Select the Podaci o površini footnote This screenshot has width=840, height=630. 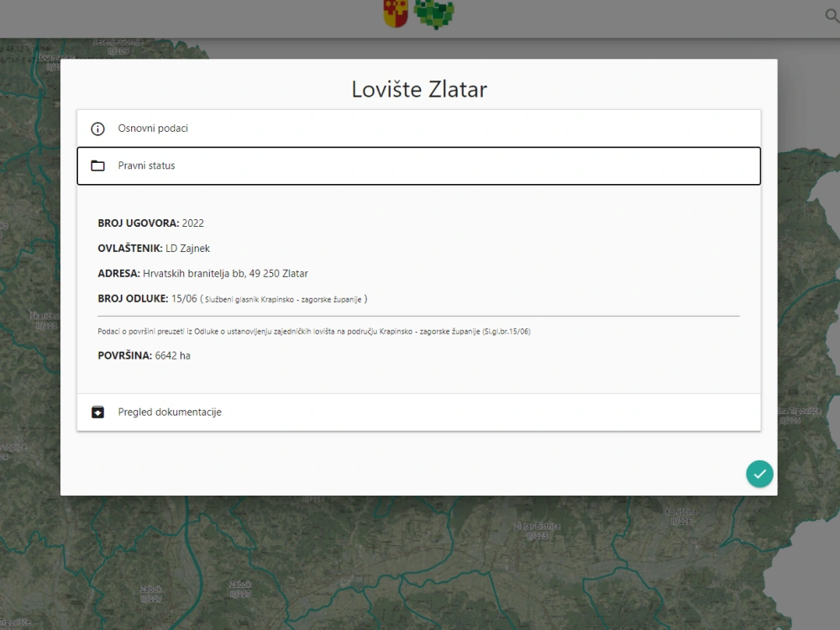tap(314, 332)
